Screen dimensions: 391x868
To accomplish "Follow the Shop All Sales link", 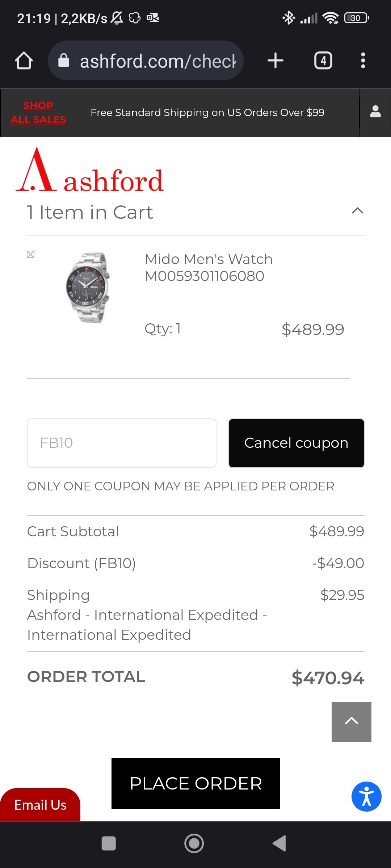I will 38,112.
